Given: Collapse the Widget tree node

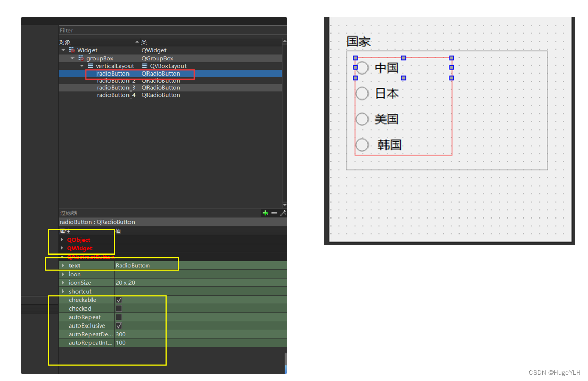Looking at the screenshot, I should [x=63, y=50].
